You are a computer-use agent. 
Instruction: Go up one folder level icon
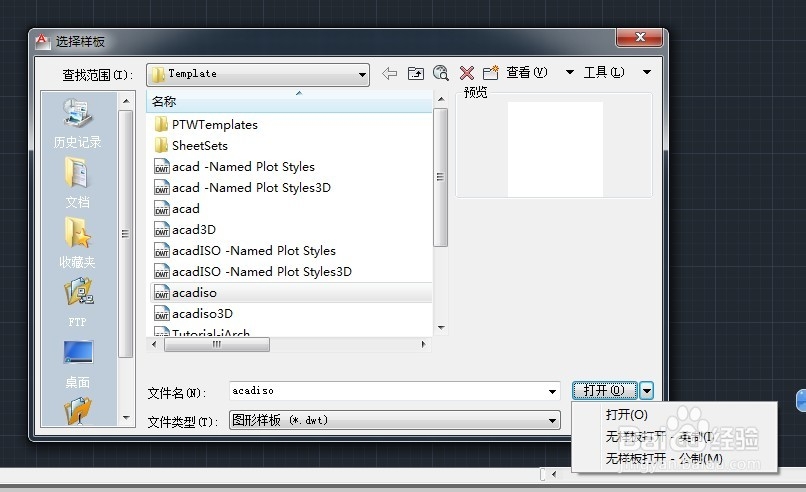pos(415,74)
